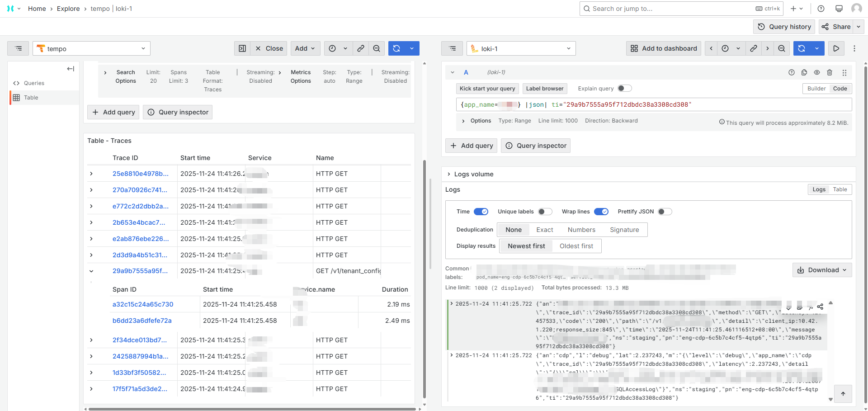Screen dimensions: 868x411
Task: Duplicate query A with copy icon
Action: click(x=804, y=72)
